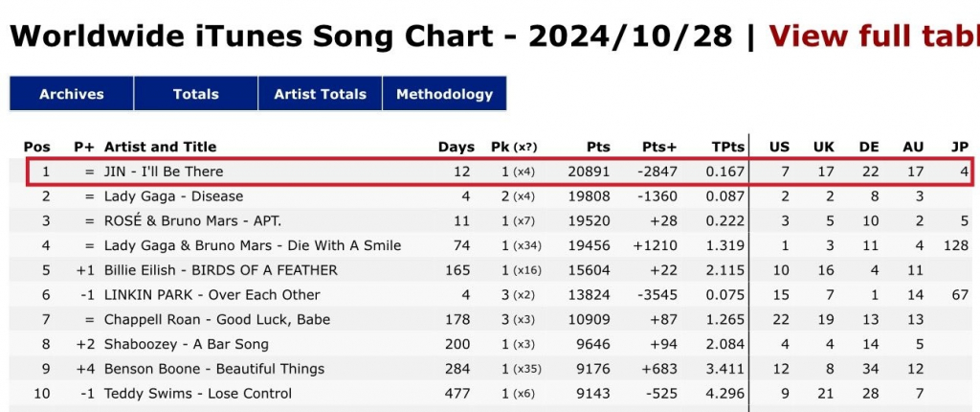The width and height of the screenshot is (980, 412).
Task: Click the JIN - I'll Be There entry
Action: click(x=164, y=172)
